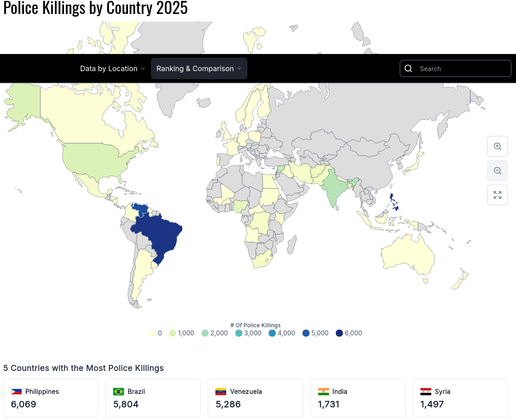Screen dimensions: 516x420
Task: Open the Ranking & Comparison menu
Action: click(x=199, y=68)
